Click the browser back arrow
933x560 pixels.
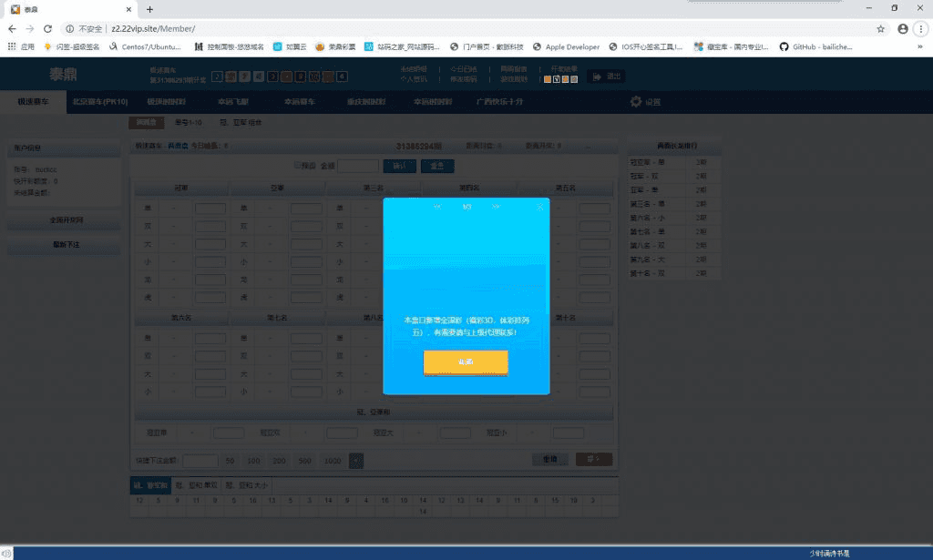pyautogui.click(x=12, y=29)
